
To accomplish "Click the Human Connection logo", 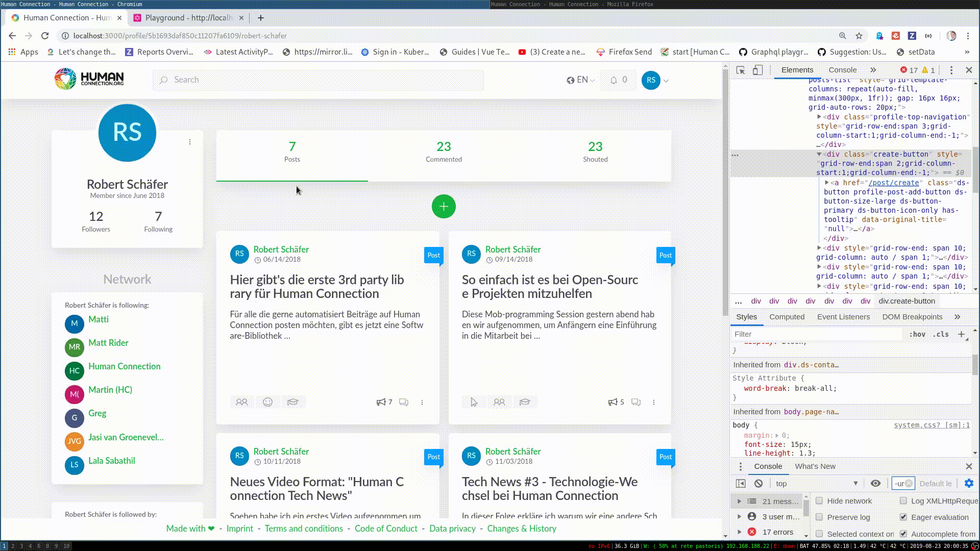I will 89,79.
